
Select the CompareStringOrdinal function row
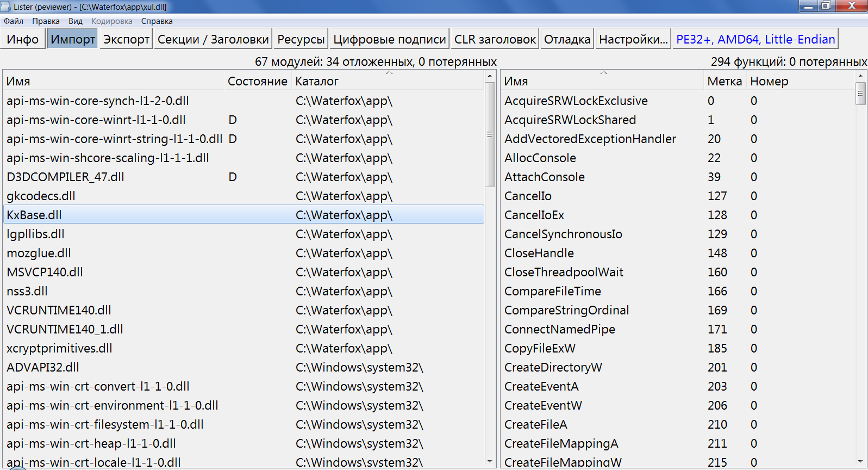pos(678,310)
